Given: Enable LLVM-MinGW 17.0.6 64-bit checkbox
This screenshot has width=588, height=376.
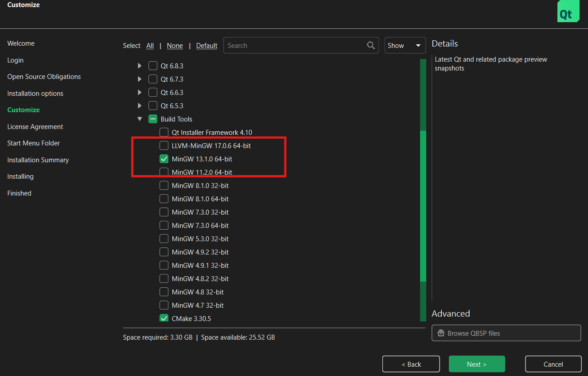Looking at the screenshot, I should pos(164,145).
